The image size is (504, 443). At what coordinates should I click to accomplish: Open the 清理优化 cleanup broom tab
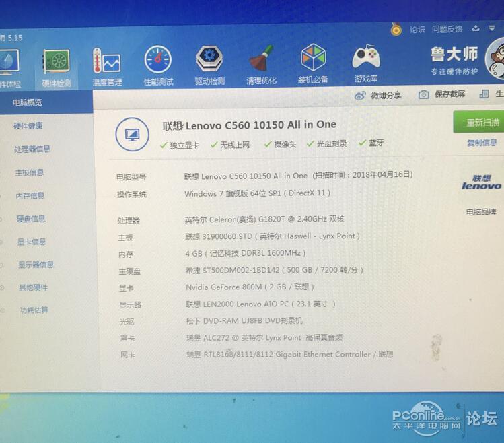[261, 65]
